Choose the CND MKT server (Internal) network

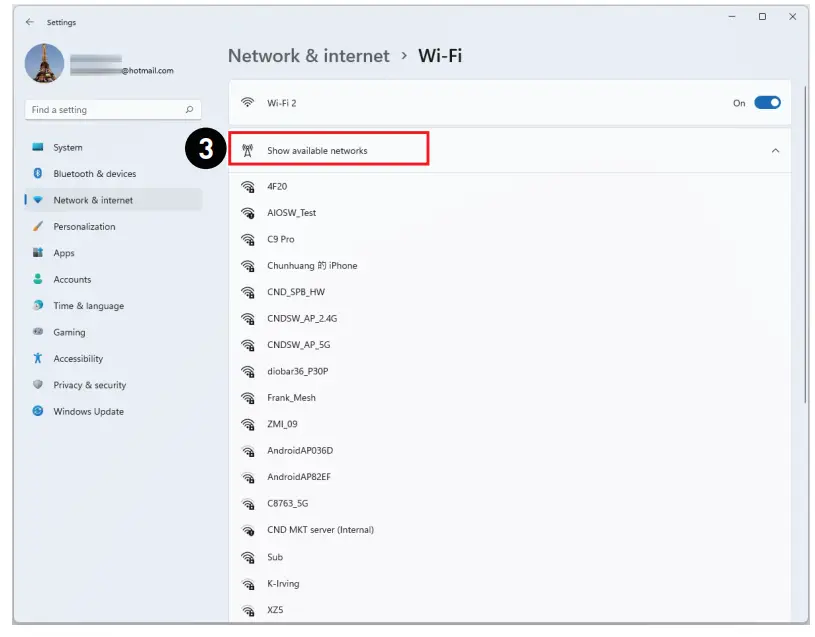pos(320,530)
